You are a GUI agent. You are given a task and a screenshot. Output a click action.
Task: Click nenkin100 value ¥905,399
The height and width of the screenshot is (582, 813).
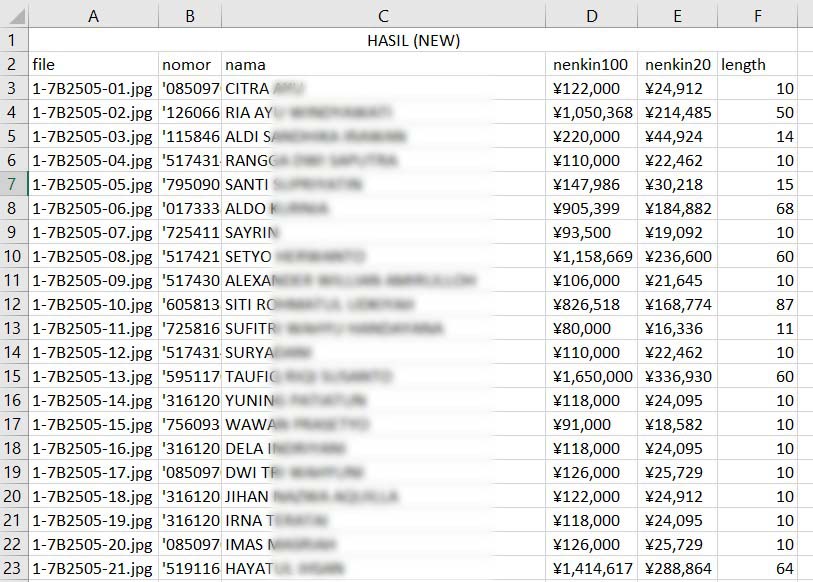(x=592, y=208)
